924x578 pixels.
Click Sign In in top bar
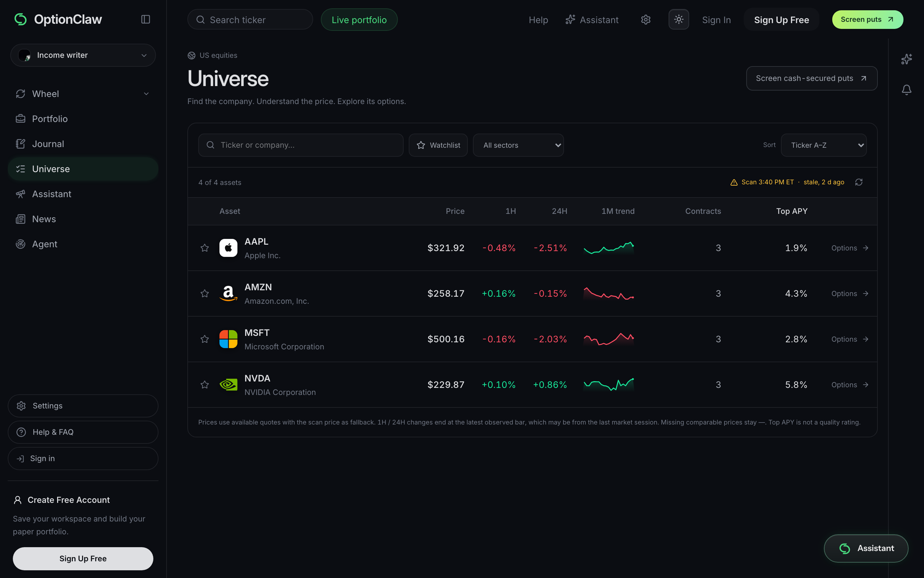[x=716, y=20]
